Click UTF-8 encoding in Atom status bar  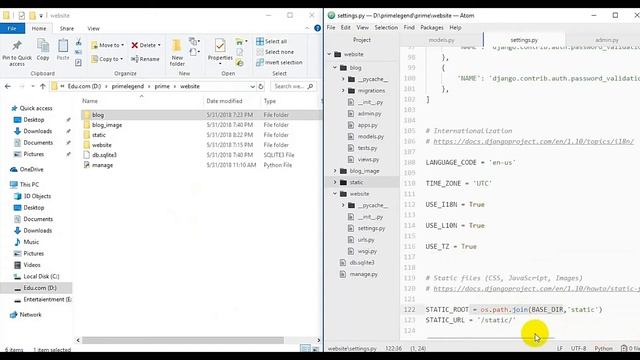578,348
